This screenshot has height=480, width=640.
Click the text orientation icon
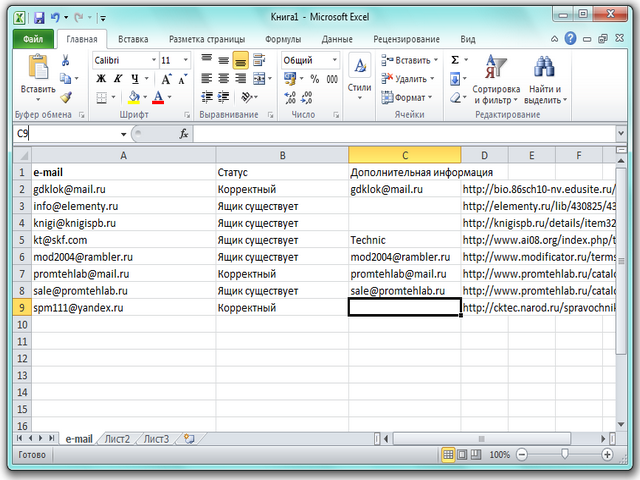(247, 97)
